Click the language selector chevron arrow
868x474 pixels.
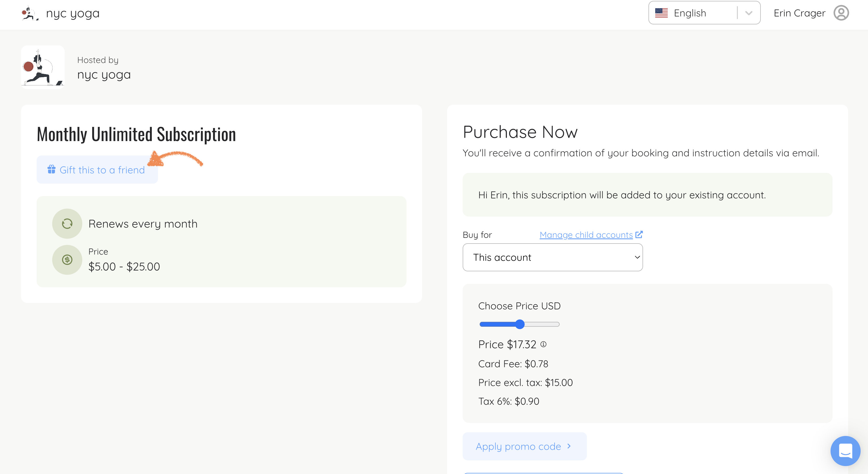[748, 13]
